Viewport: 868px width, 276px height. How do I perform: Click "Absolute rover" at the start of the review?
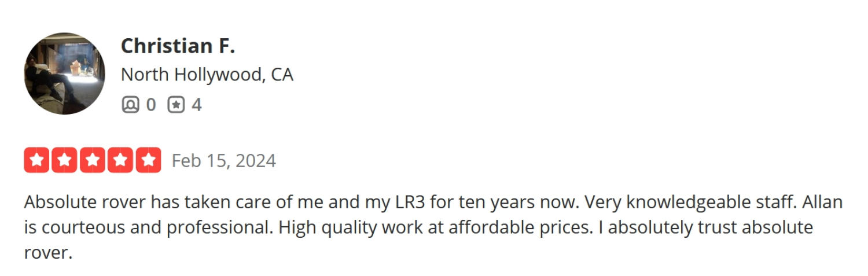coord(84,203)
